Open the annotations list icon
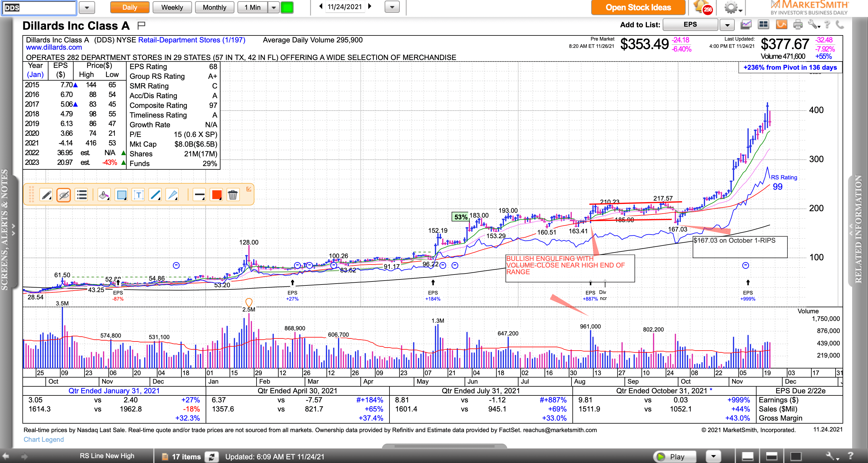This screenshot has width=868, height=463. (x=81, y=195)
